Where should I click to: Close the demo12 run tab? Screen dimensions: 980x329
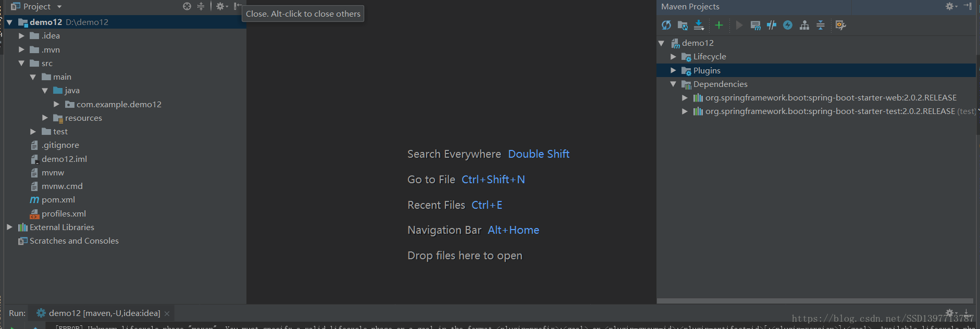pos(167,313)
